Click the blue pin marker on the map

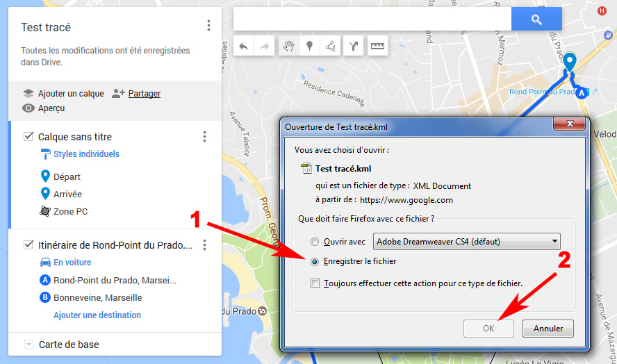click(569, 63)
